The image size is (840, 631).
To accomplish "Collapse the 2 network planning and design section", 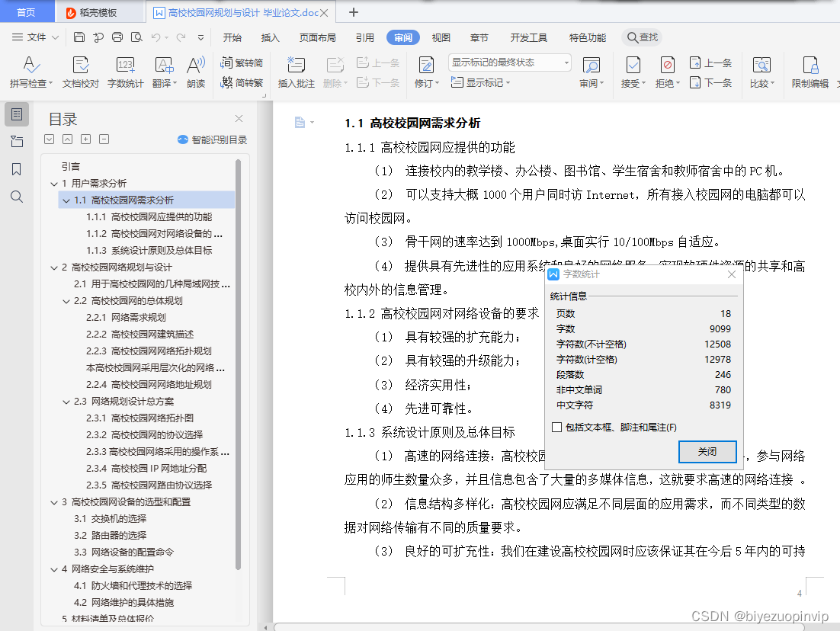I will click(x=54, y=267).
